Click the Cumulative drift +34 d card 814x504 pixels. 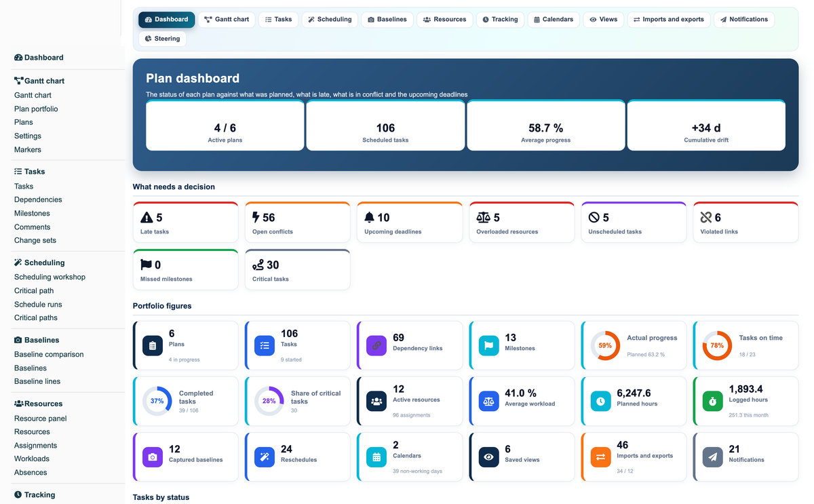coord(706,125)
